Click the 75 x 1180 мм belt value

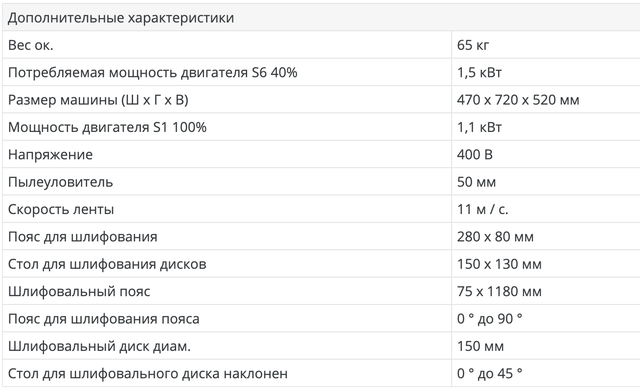tap(499, 291)
